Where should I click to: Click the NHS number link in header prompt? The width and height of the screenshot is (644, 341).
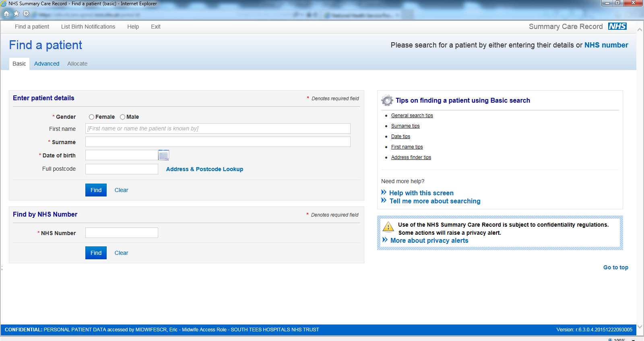click(x=606, y=45)
